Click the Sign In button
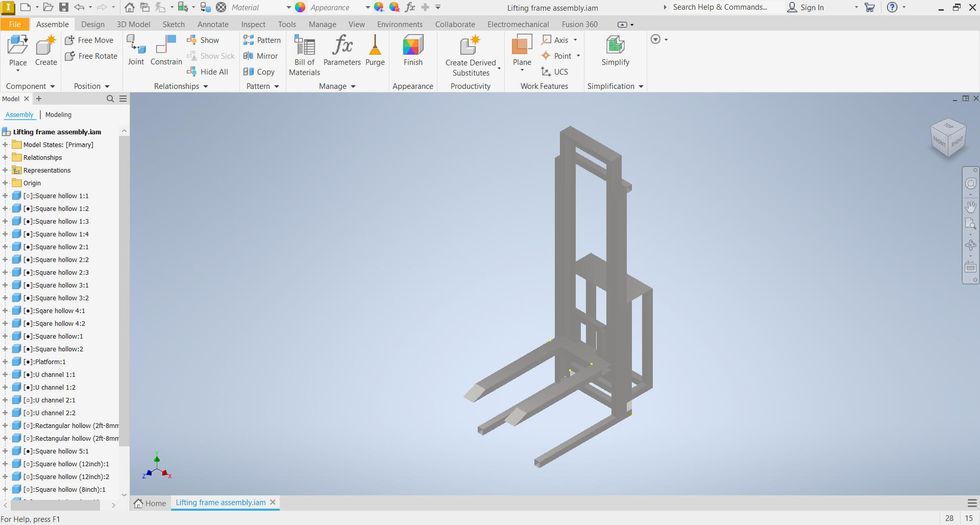The image size is (980, 525). pyautogui.click(x=805, y=8)
